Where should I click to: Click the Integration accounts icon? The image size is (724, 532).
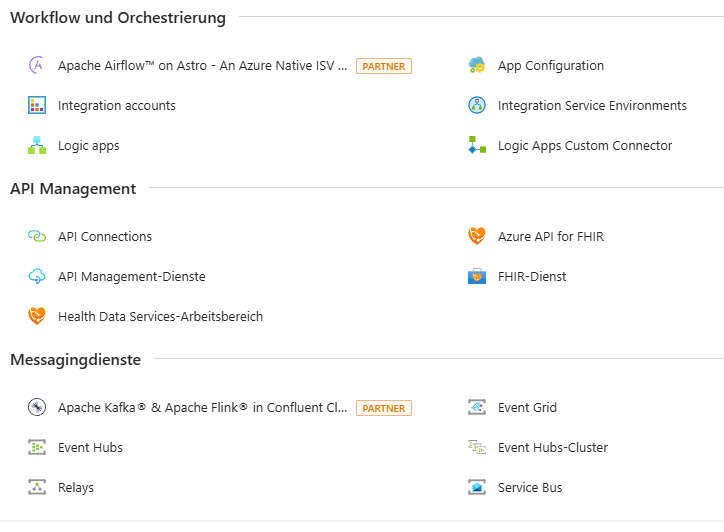tap(37, 106)
